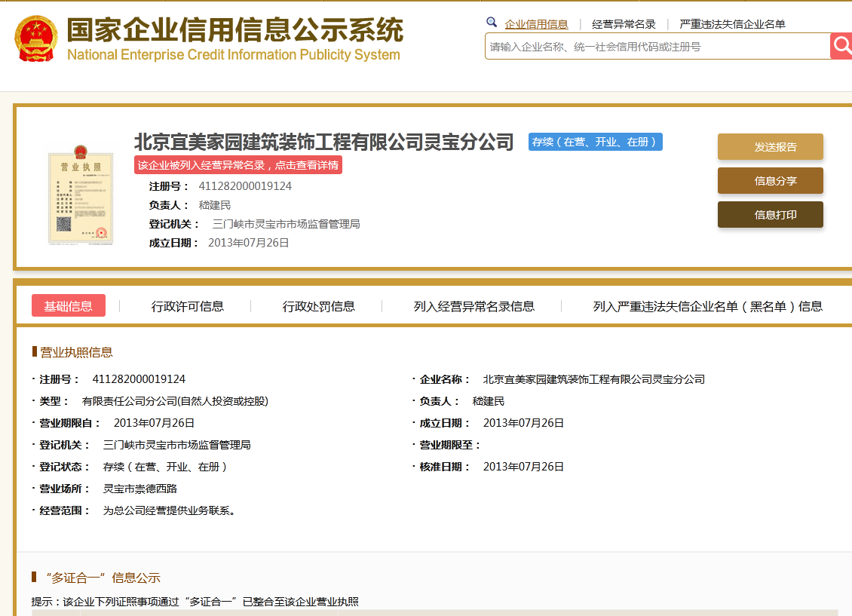Click the 信息分享 button

click(x=770, y=181)
